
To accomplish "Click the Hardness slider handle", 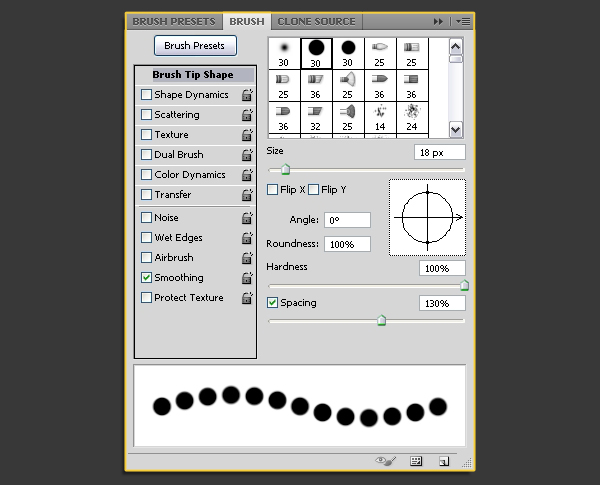I will tap(464, 286).
